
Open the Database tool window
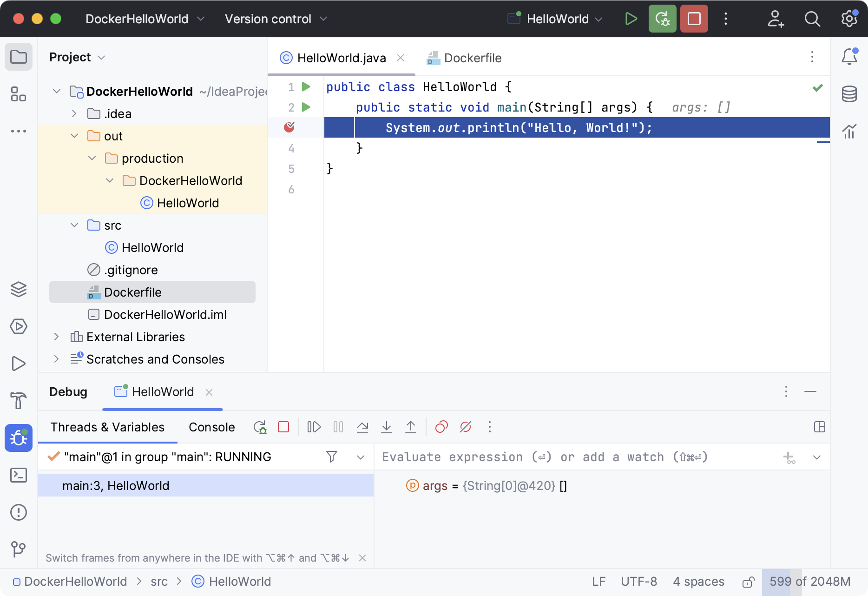click(849, 94)
